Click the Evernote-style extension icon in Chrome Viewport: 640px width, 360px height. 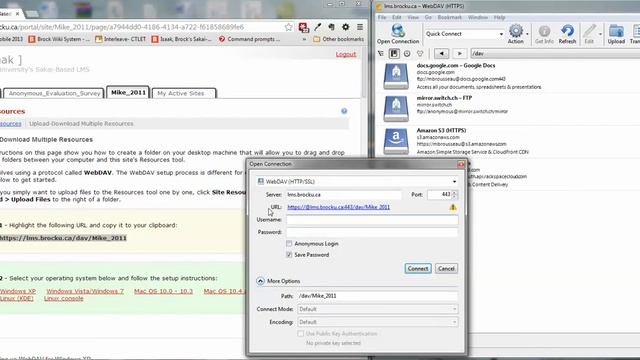[331, 27]
